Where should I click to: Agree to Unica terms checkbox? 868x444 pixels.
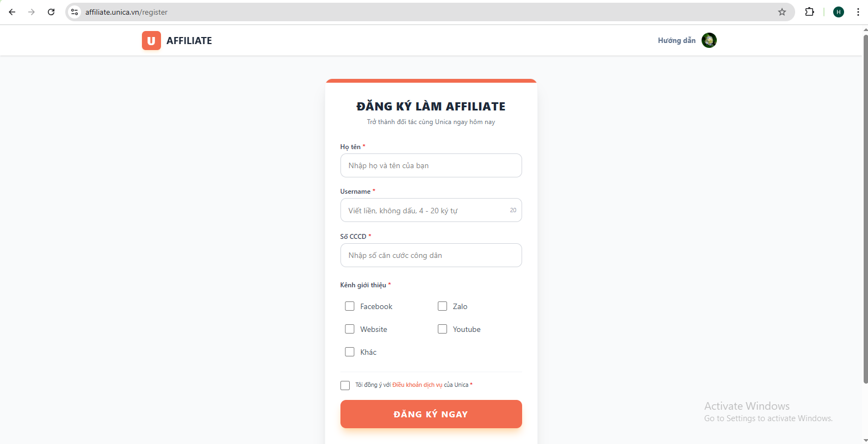[x=345, y=385]
